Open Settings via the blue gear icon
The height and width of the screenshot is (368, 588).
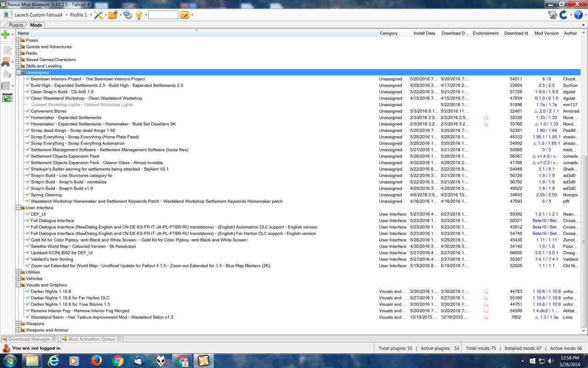point(127,15)
